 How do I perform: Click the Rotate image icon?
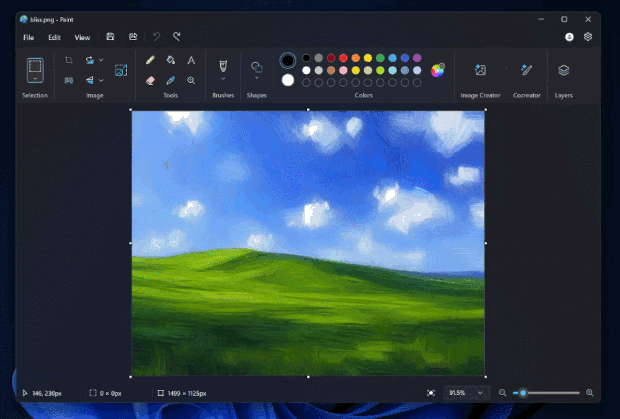[90, 60]
